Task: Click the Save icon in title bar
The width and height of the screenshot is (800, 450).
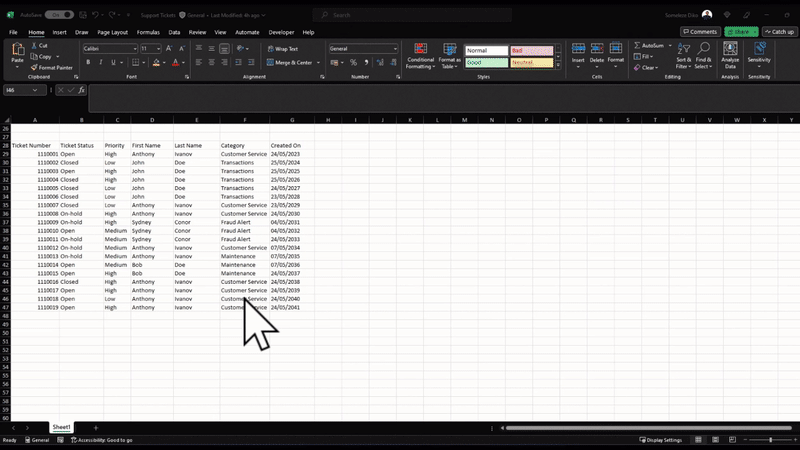Action: coord(83,15)
